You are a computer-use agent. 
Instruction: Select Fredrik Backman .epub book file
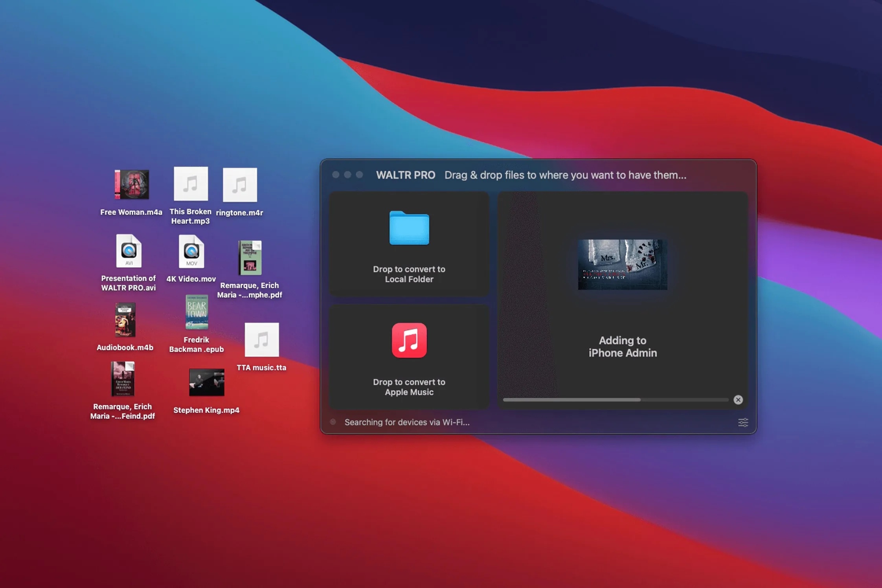[197, 312]
